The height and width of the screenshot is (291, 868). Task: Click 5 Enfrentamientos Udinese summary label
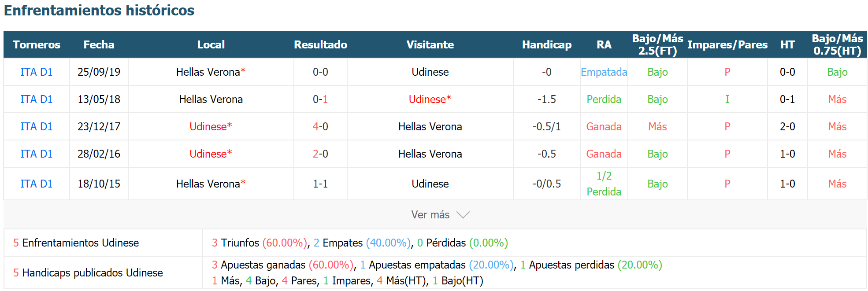point(76,243)
